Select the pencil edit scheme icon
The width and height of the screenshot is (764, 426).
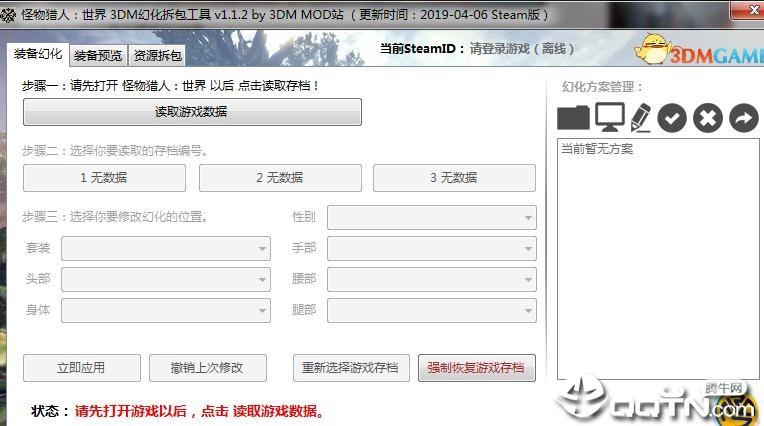point(641,117)
